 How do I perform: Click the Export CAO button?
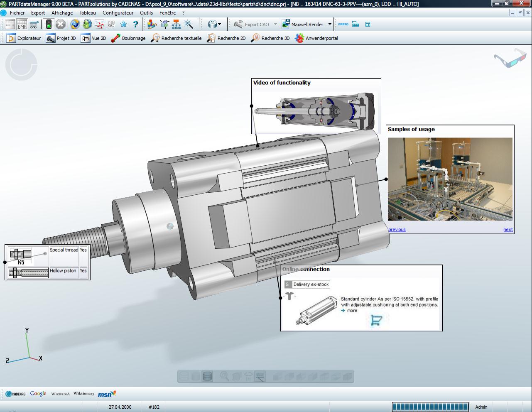coord(252,24)
